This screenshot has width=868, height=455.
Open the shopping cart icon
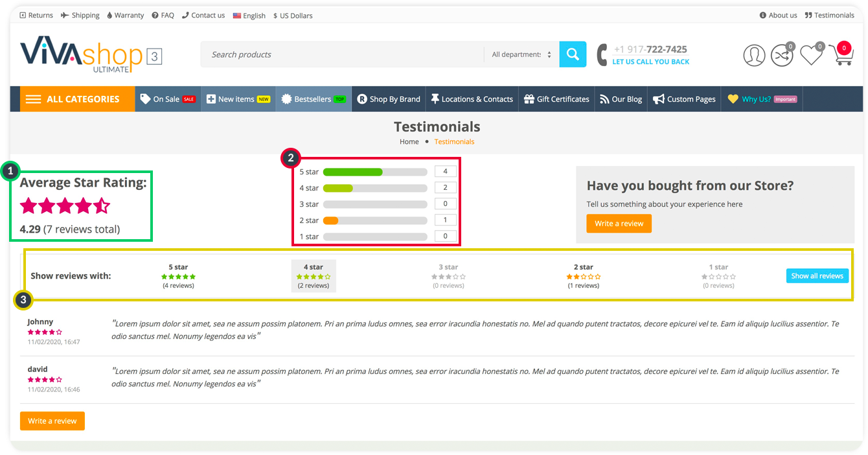coord(840,55)
